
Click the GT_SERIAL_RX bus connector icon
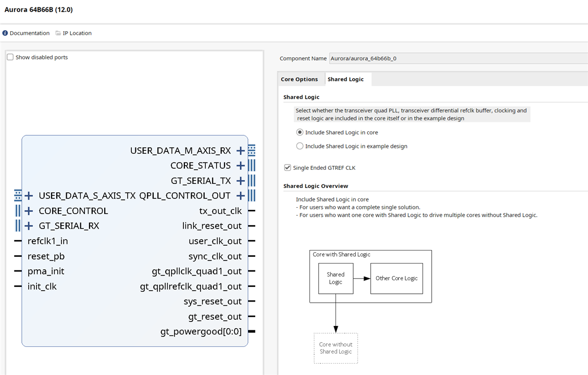pos(18,226)
